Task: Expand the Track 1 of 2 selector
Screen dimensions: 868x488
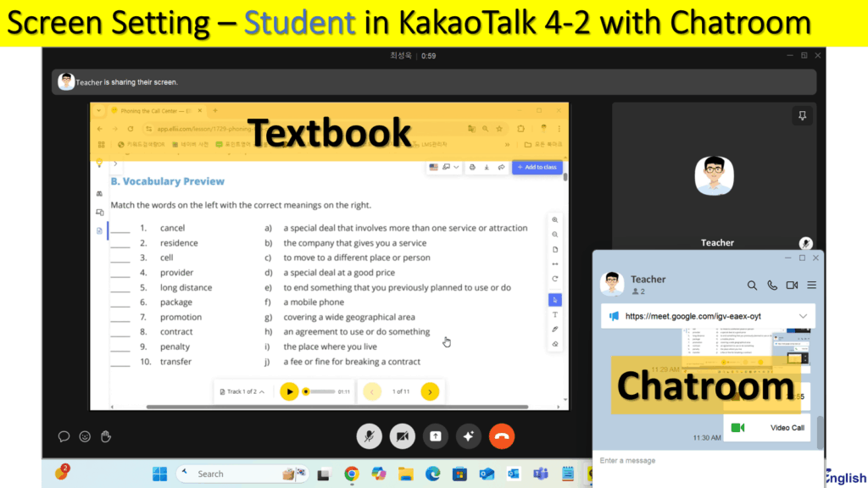Action: click(242, 391)
